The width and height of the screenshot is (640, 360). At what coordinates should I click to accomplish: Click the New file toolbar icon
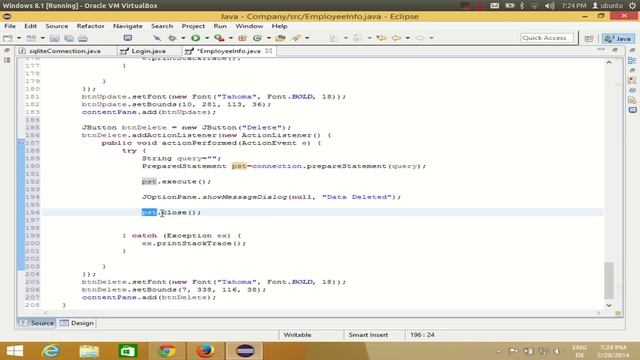point(7,38)
